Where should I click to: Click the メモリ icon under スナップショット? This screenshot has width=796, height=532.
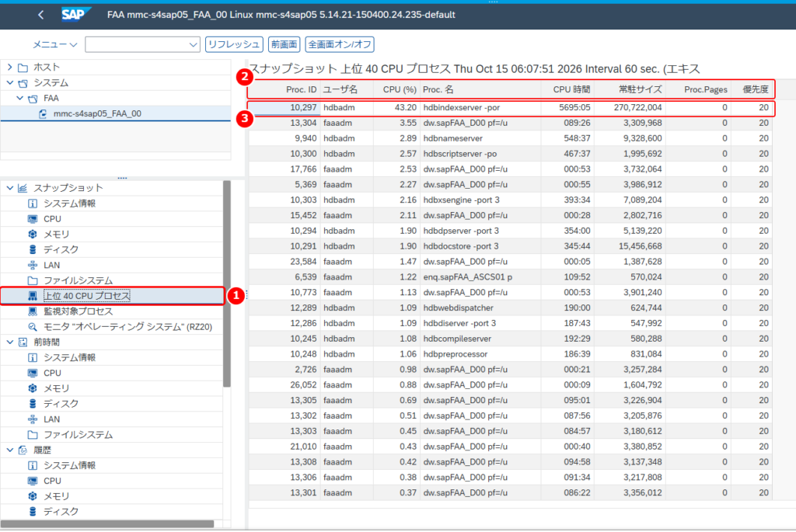click(33, 235)
